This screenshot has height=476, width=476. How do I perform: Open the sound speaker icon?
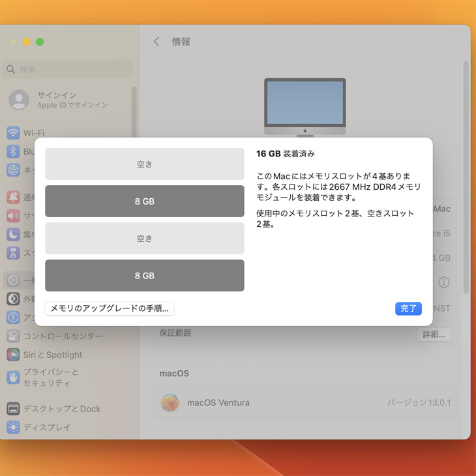point(13,216)
